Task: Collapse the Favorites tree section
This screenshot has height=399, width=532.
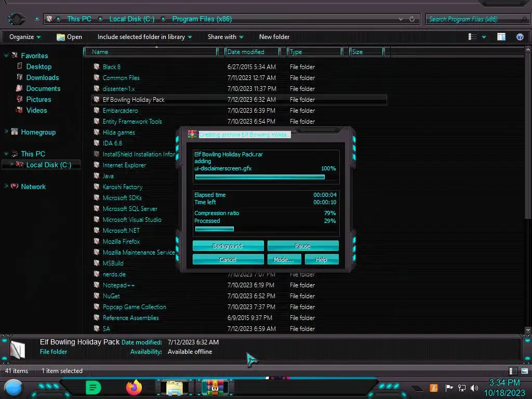Action: [x=6, y=55]
